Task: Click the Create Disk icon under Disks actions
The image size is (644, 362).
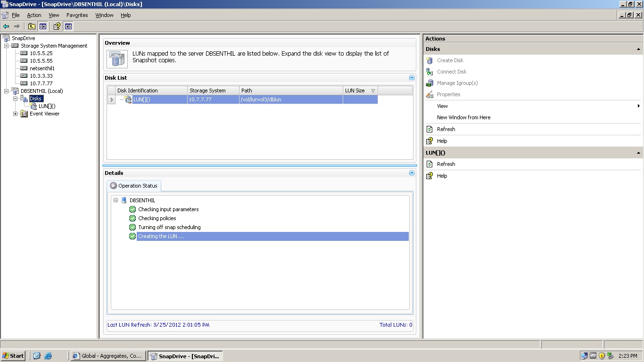Action: 429,60
